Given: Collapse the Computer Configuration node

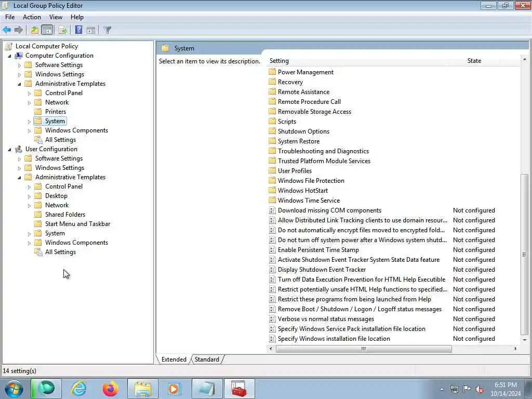Looking at the screenshot, I should tap(9, 56).
